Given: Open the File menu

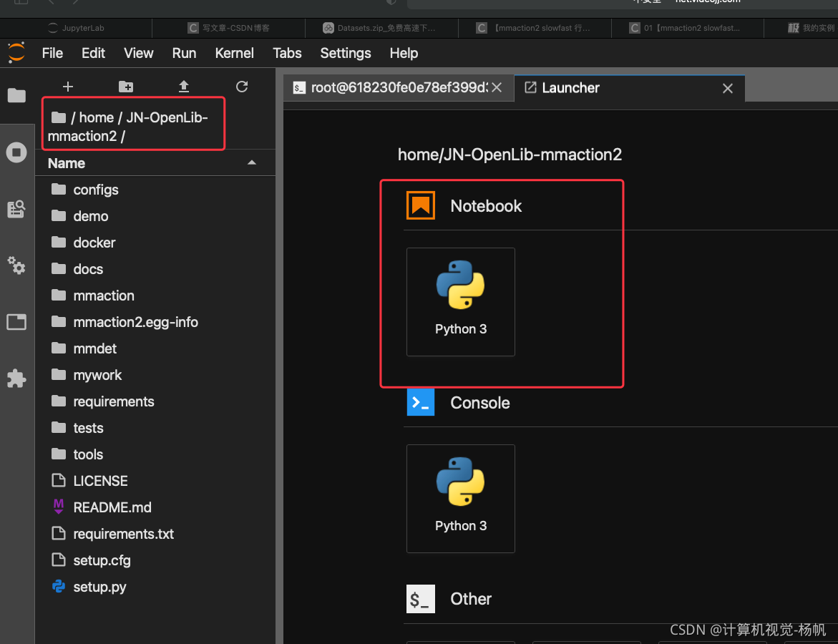Looking at the screenshot, I should pyautogui.click(x=52, y=54).
